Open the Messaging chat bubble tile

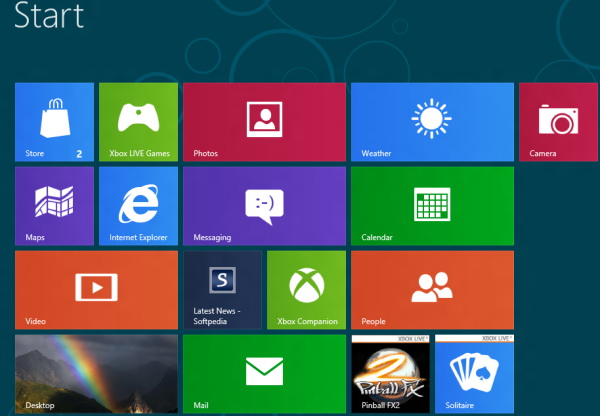pyautogui.click(x=264, y=205)
